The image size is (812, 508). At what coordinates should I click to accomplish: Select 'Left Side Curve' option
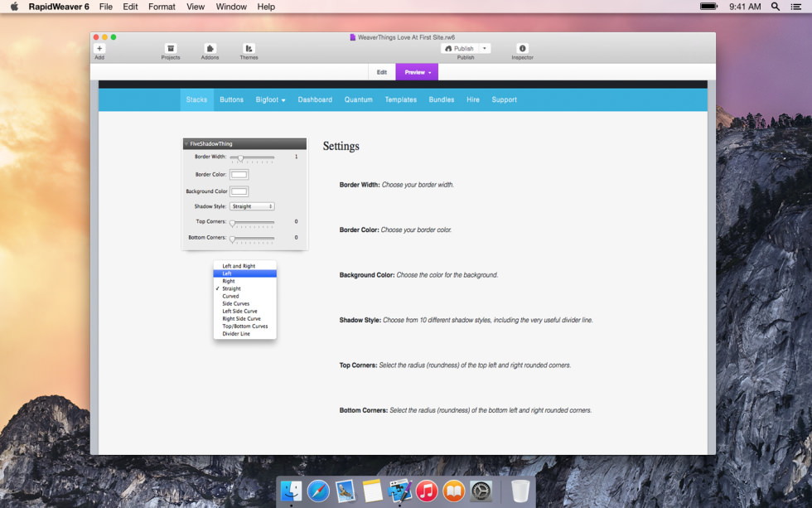tap(245, 312)
